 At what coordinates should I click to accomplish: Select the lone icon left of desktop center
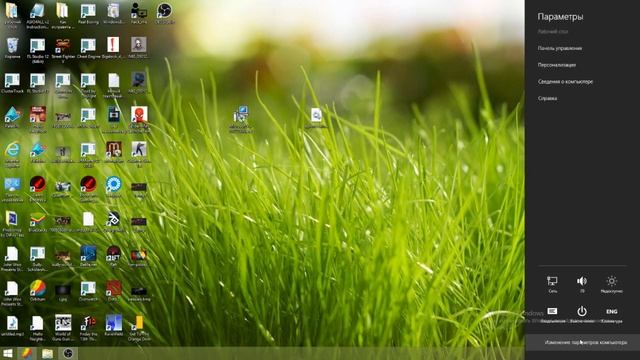(241, 119)
